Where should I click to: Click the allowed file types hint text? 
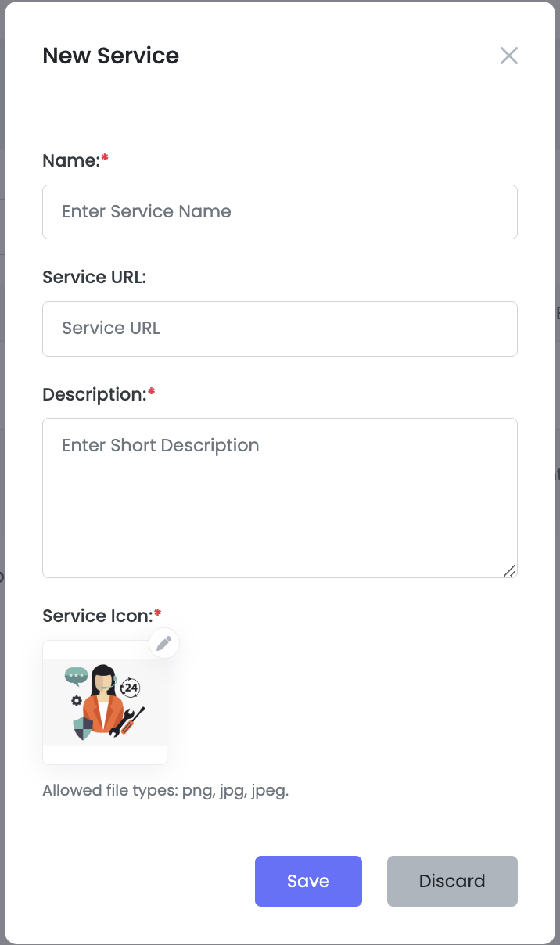click(x=166, y=790)
